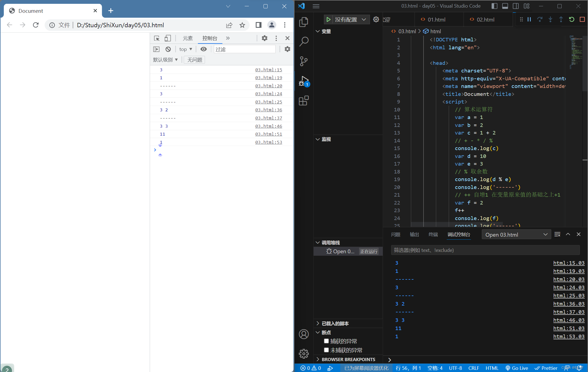Image resolution: width=588 pixels, height=372 pixels.
Task: Click Go Live in the status bar
Action: tap(517, 368)
